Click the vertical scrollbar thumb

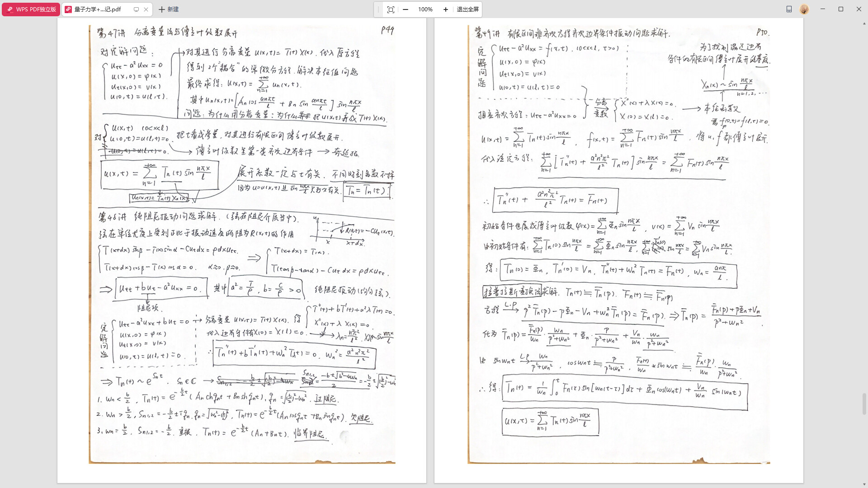(864, 404)
